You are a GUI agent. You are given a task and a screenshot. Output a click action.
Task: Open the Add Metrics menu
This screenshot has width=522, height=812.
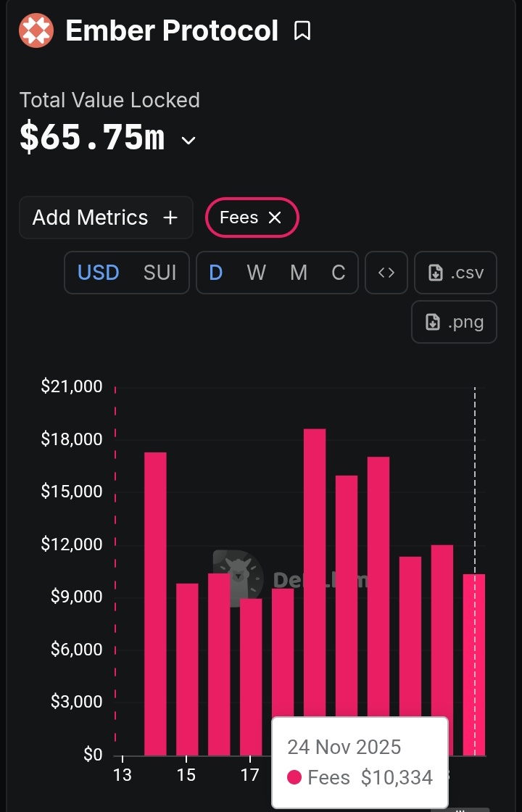tap(106, 217)
